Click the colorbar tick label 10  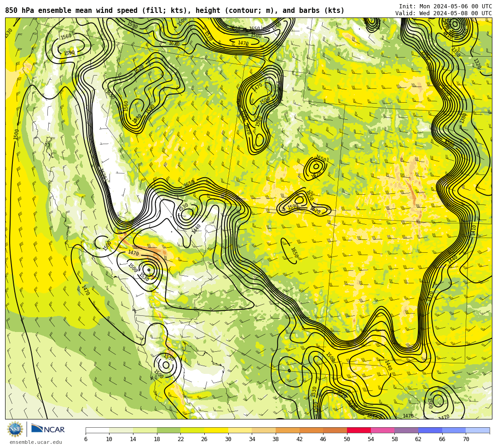pyautogui.click(x=109, y=439)
